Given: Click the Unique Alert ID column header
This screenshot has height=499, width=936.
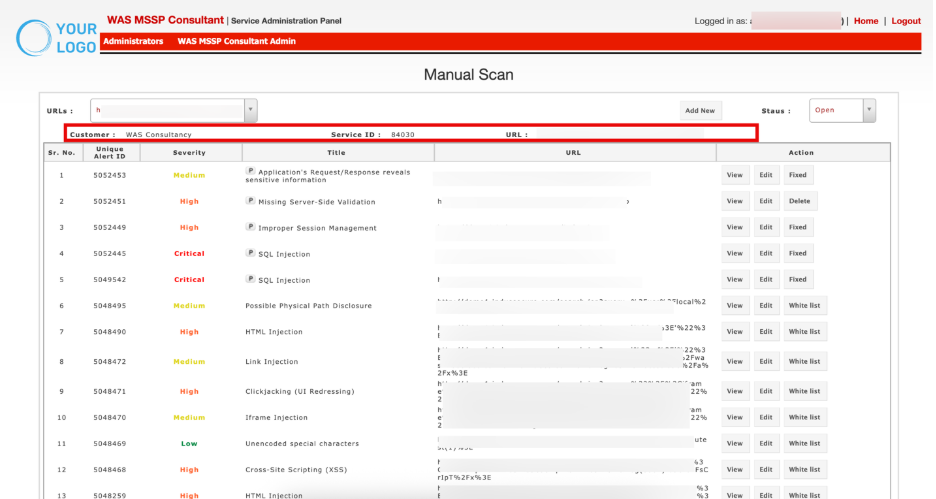Looking at the screenshot, I should tap(110, 153).
